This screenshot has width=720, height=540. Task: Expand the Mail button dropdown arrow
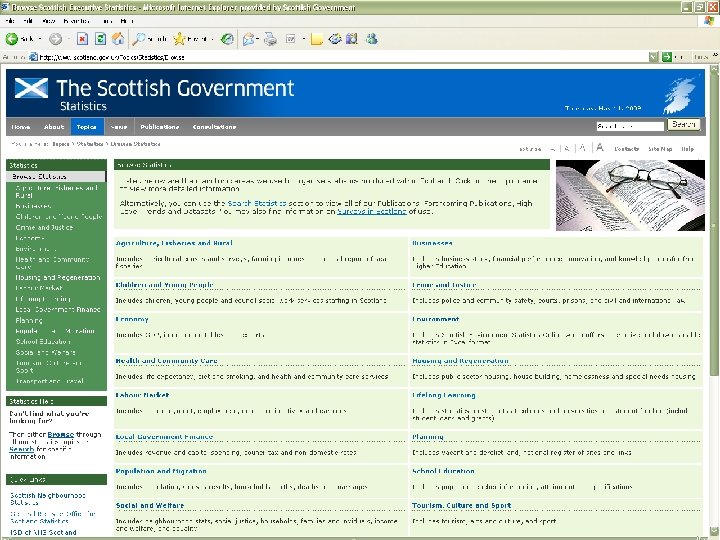(258, 39)
